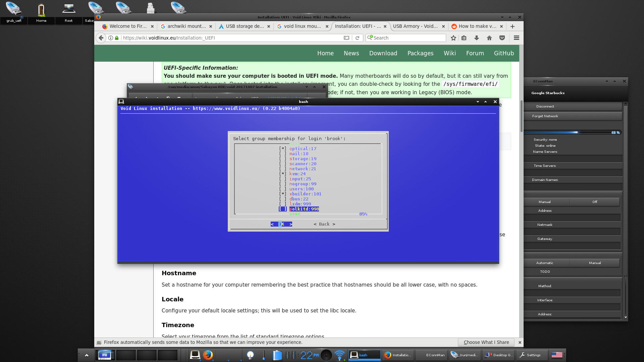Click the EConnMan signal strength bar
644x362 pixels.
coord(573,132)
